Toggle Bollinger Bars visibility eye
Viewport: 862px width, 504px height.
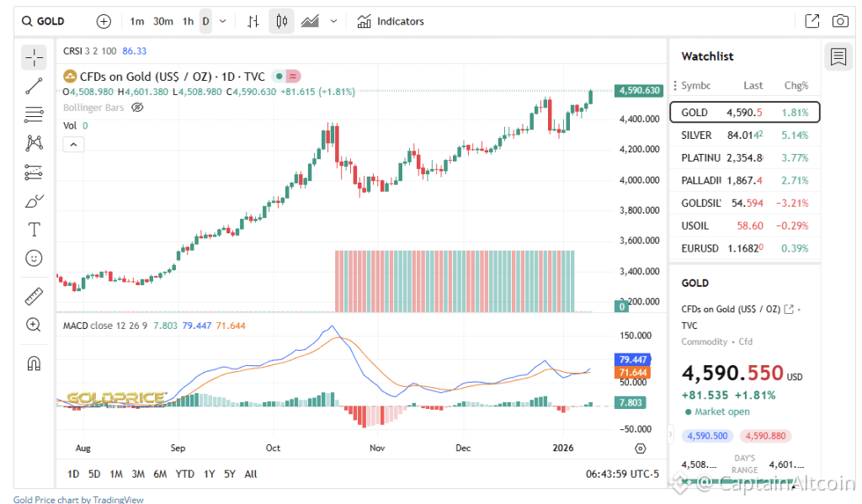138,108
